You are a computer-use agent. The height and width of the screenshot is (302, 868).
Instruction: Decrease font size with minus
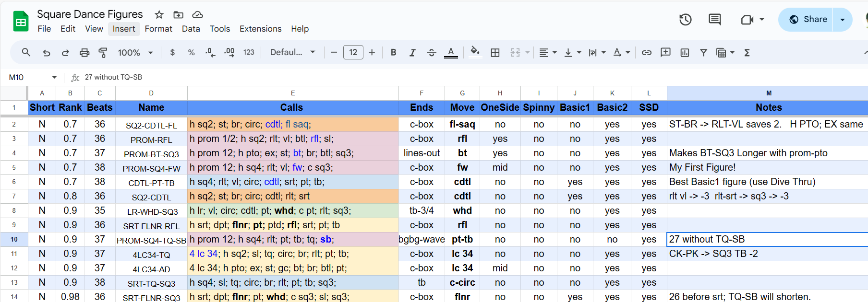pyautogui.click(x=334, y=53)
